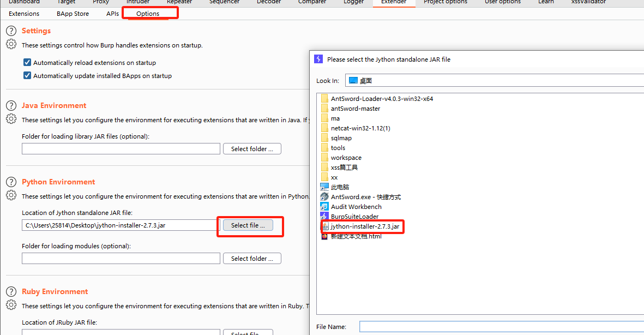
Task: Click Burp icon in file dialog title
Action: tap(318, 59)
